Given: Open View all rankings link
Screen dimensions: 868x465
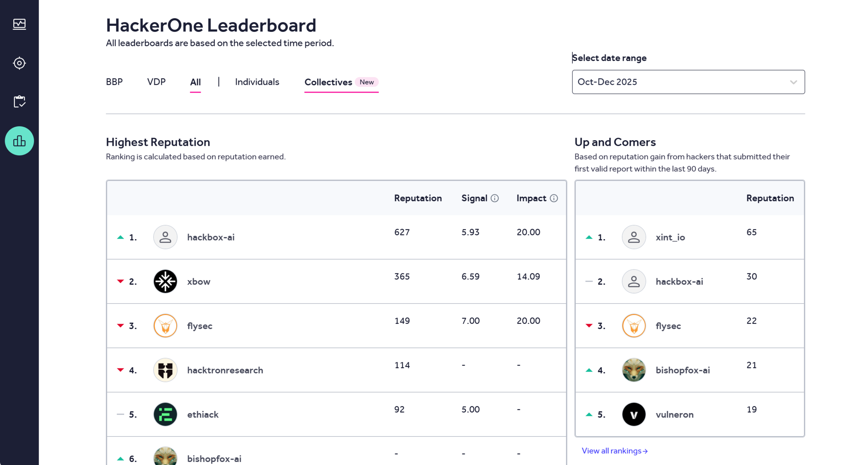Looking at the screenshot, I should click(x=614, y=451).
